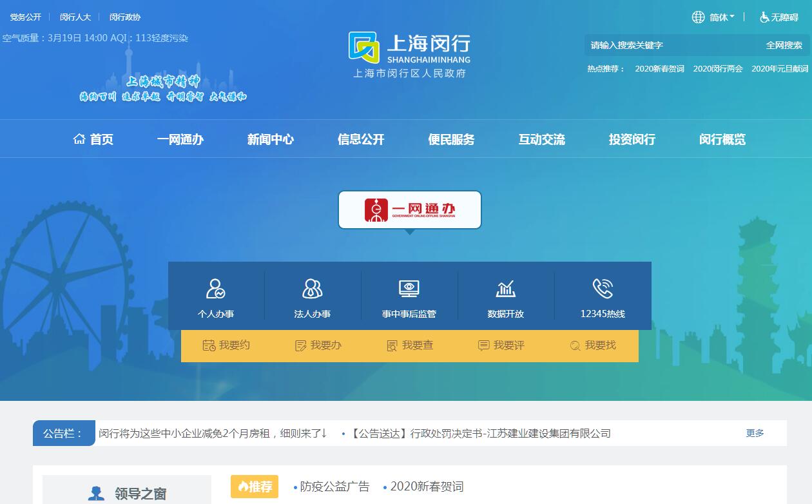Click into the search keyword input field
This screenshot has width=812, height=504.
670,45
